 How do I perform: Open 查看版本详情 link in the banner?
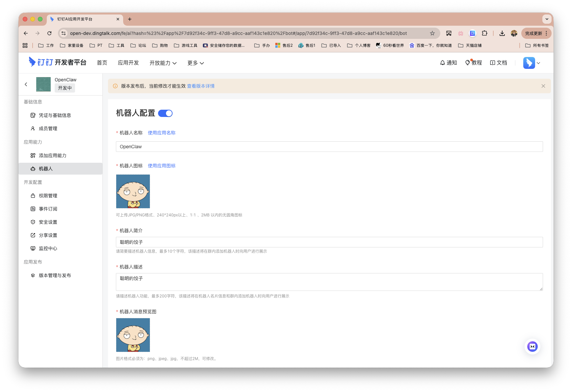point(201,86)
